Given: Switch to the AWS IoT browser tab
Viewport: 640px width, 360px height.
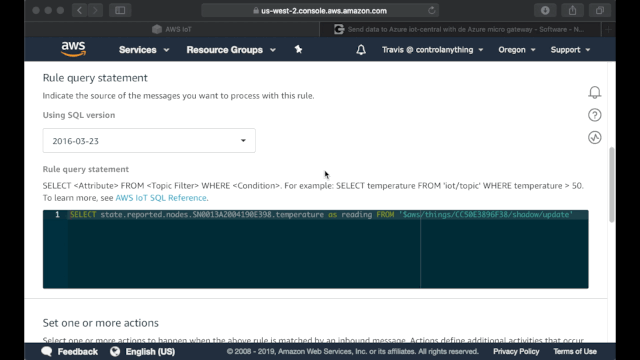Looking at the screenshot, I should click(x=172, y=29).
